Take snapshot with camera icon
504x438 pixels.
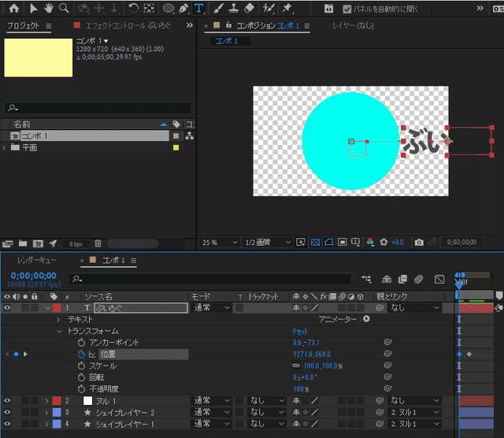(x=419, y=242)
